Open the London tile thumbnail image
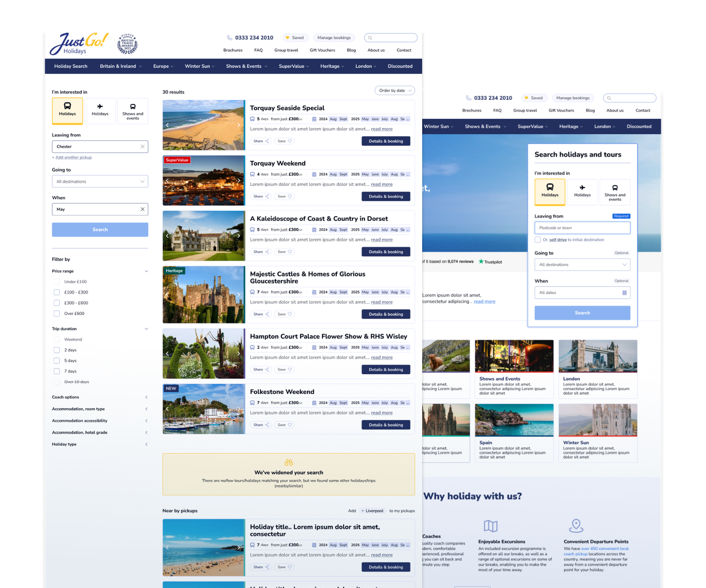This screenshot has width=706, height=588. 598,356
